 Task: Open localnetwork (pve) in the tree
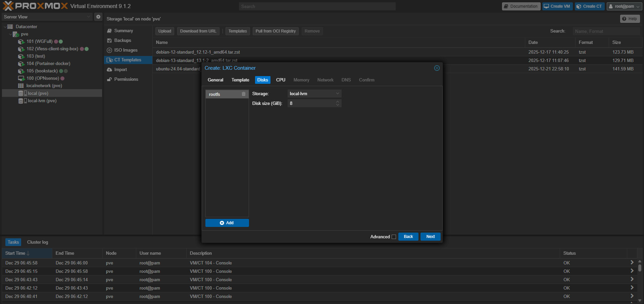pos(44,85)
